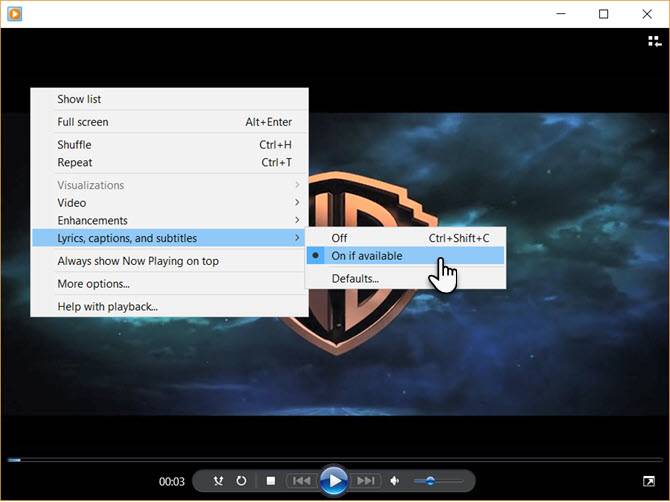670x502 pixels.
Task: Switch to Library using the top-right icon
Action: 655,41
